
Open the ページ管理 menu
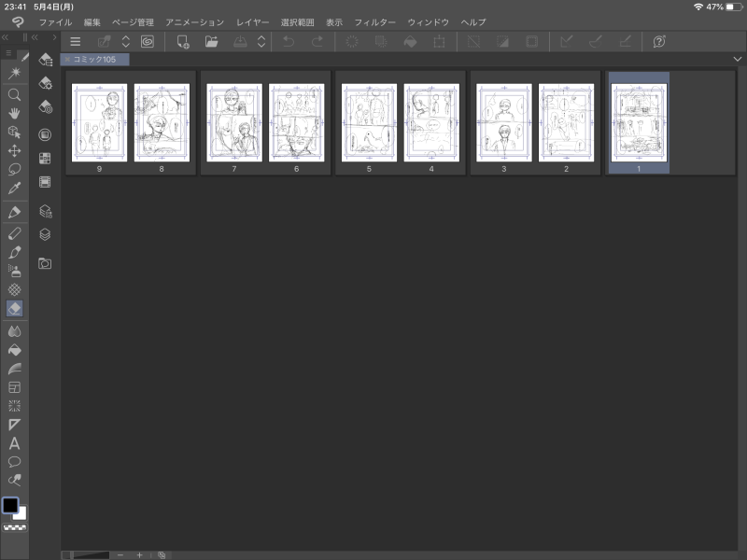(133, 22)
